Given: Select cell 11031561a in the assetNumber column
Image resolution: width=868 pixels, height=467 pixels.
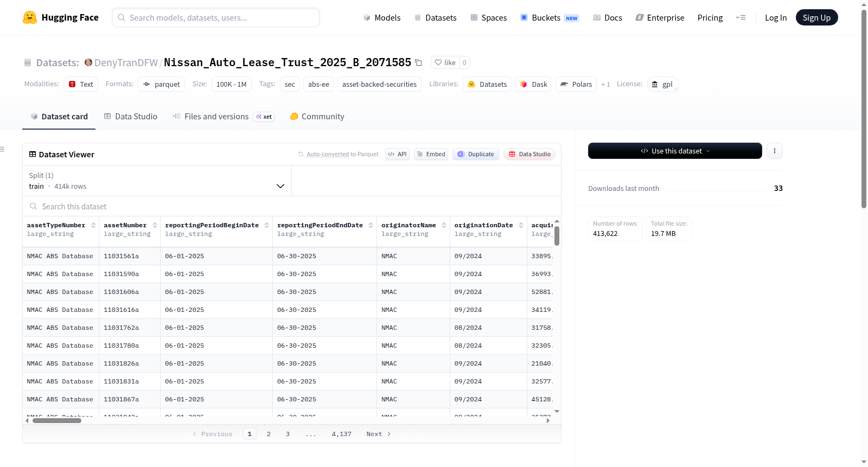Looking at the screenshot, I should tap(129, 256).
